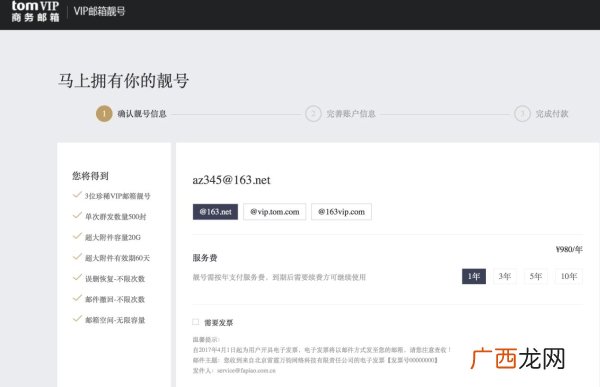Click the 您将得到 heading
600x387 pixels.
tap(91, 176)
